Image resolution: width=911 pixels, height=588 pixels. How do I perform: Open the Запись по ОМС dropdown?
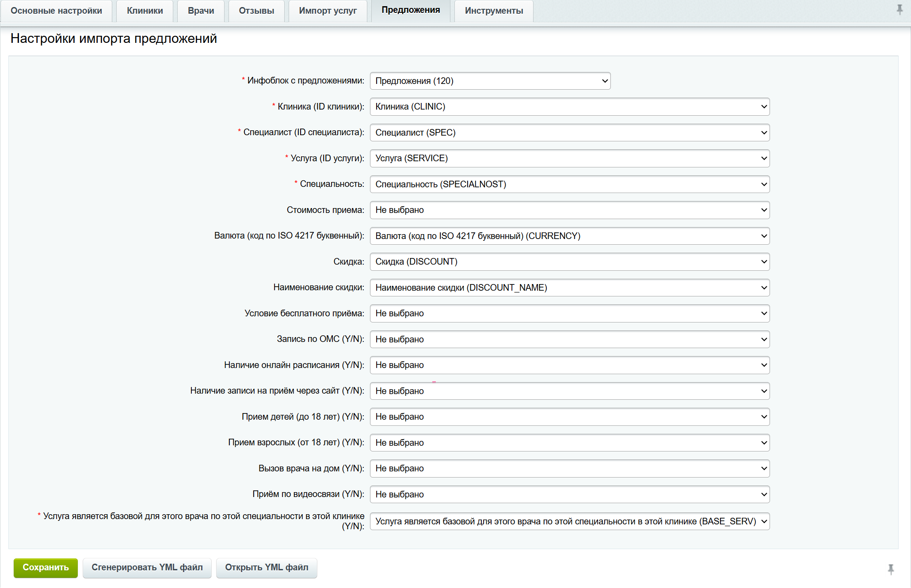click(569, 339)
